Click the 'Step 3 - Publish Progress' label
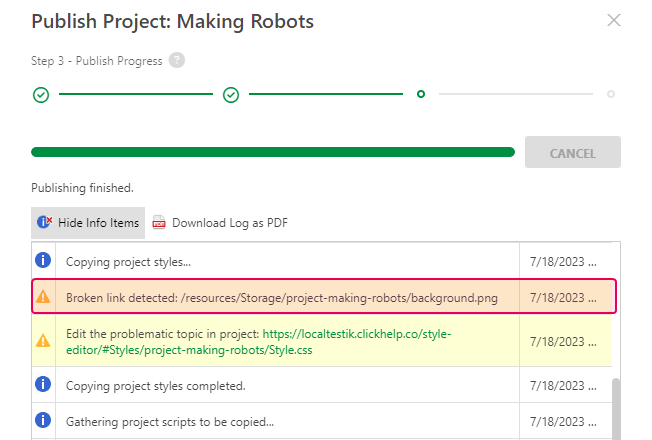This screenshot has height=440, width=652. tap(96, 61)
